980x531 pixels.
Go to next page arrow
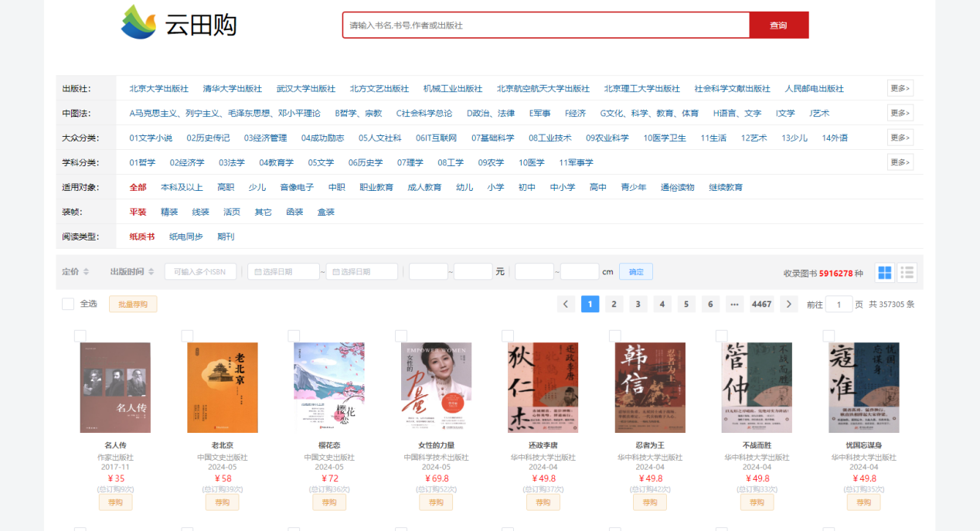click(788, 305)
